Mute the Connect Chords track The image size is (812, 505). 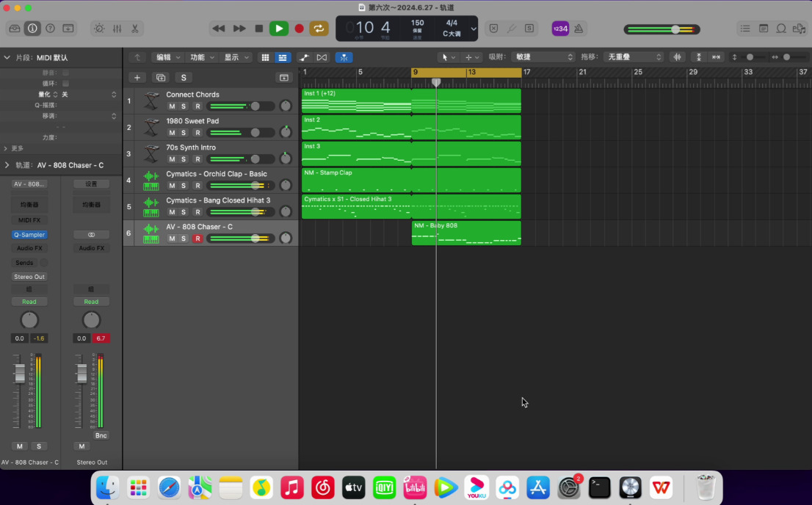tap(172, 106)
